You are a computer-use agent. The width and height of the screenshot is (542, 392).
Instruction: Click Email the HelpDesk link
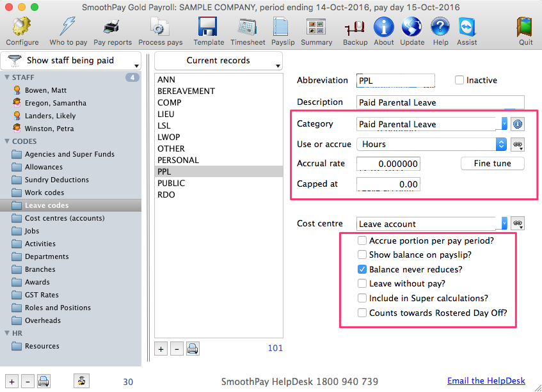[486, 381]
